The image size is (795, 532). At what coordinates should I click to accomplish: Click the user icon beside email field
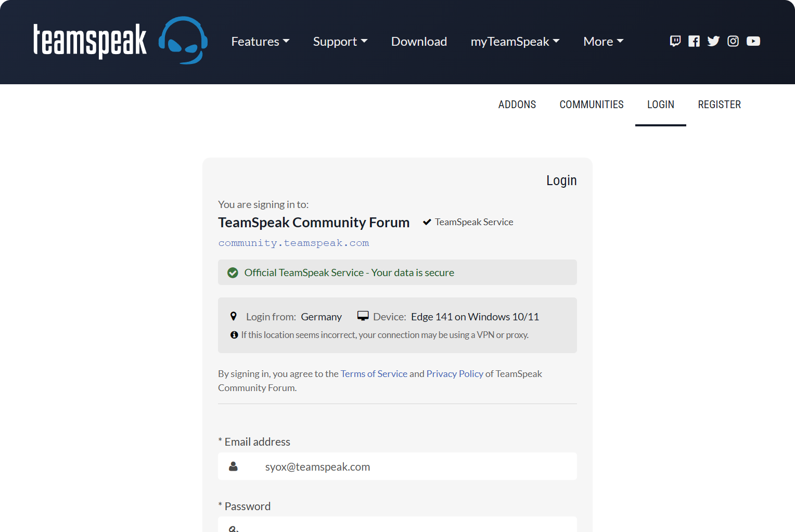(x=234, y=466)
